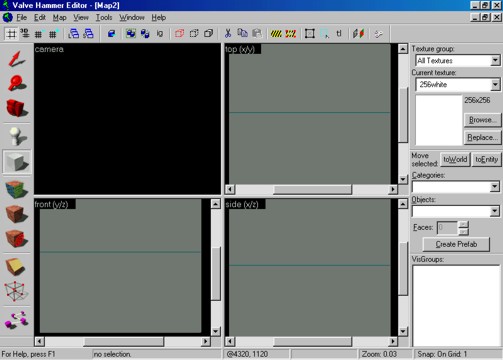
Task: Toggle the ignore groups 'ig' button
Action: (x=160, y=34)
